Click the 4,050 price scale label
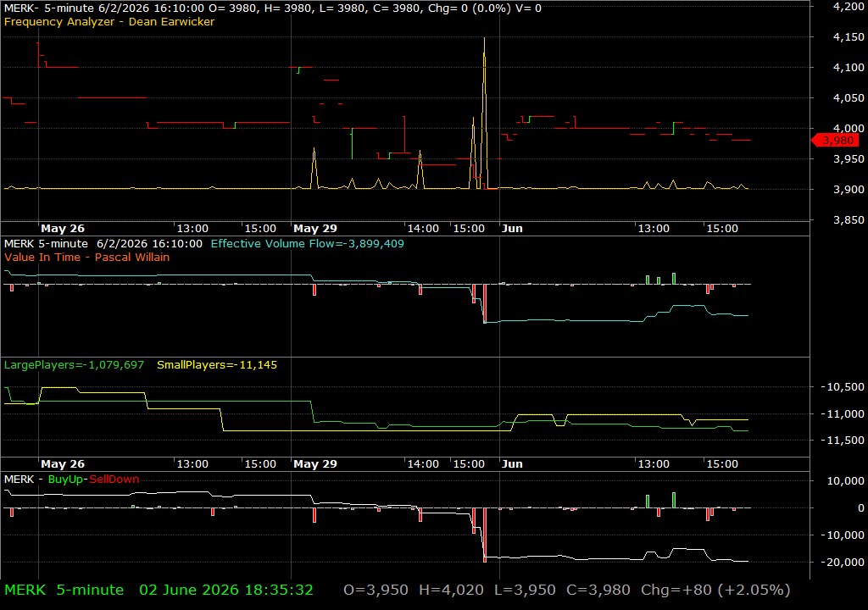Viewport: 868px width, 610px height. (848, 98)
